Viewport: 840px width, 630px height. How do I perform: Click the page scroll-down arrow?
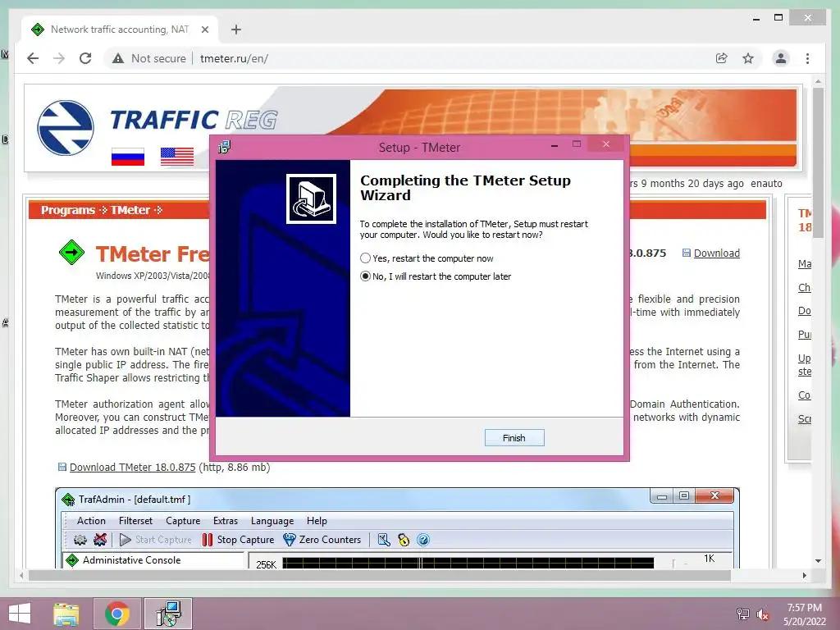pyautogui.click(x=818, y=561)
